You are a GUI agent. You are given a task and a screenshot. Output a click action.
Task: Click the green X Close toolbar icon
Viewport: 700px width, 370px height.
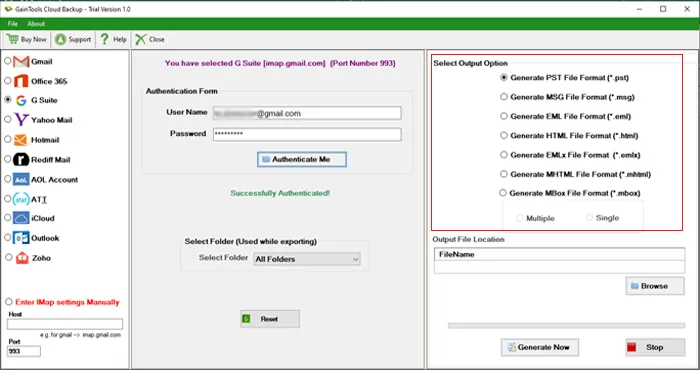point(141,39)
